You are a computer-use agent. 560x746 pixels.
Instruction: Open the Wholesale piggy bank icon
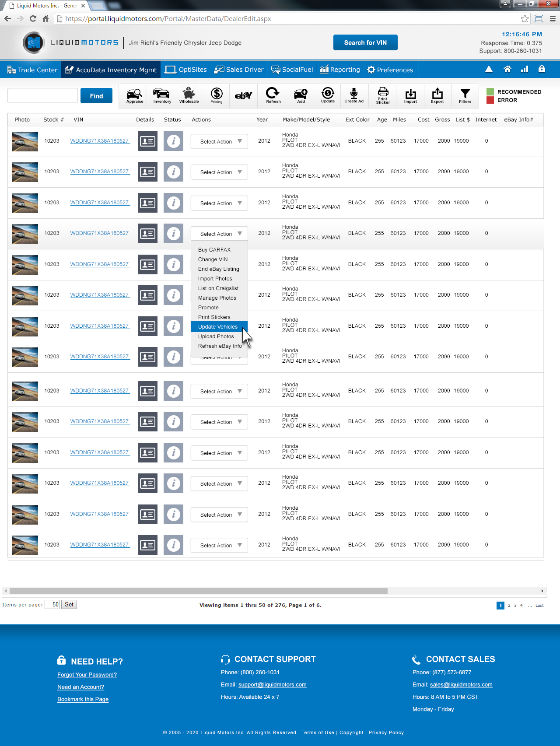pos(189,95)
